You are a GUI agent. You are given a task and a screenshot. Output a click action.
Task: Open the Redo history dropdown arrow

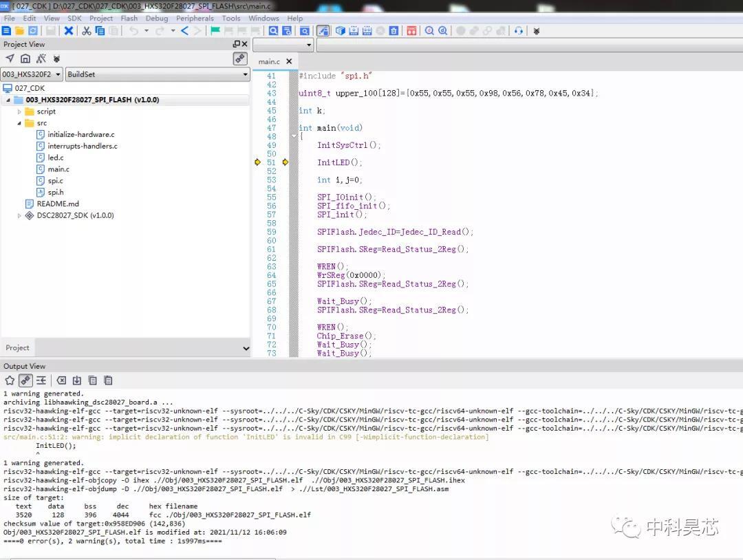click(173, 31)
